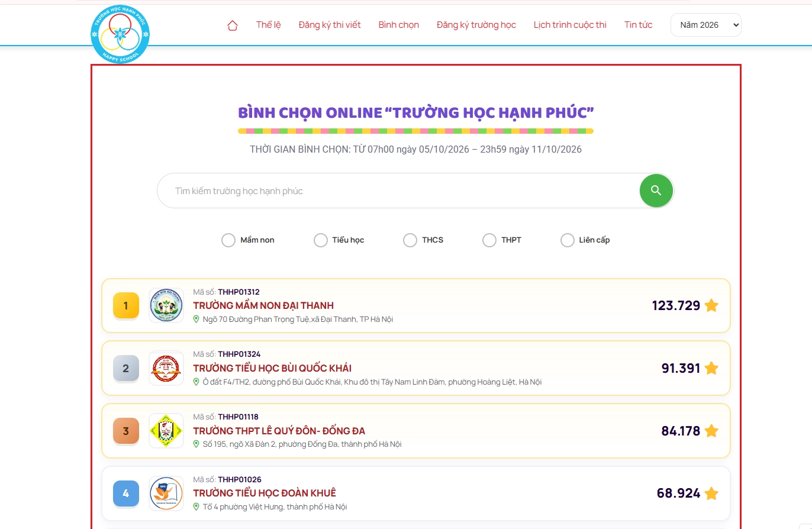Click the silver rank 2 badge
This screenshot has width=812, height=529.
point(126,368)
